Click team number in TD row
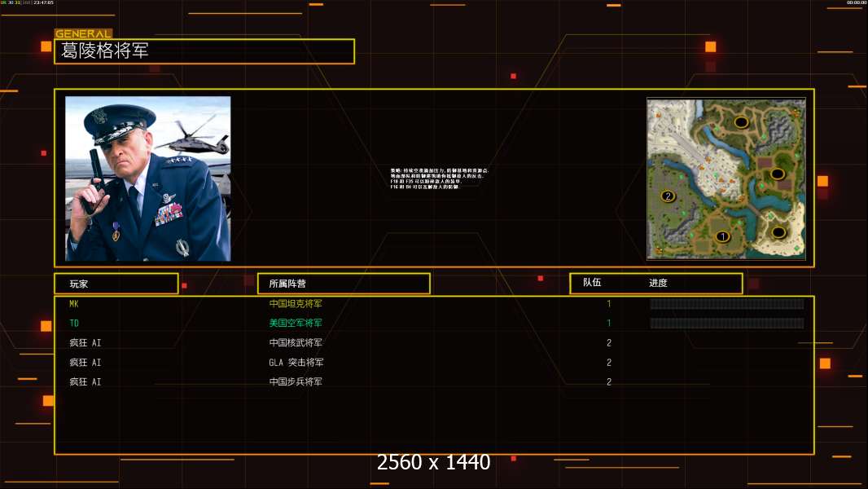868x489 pixels. coord(608,323)
